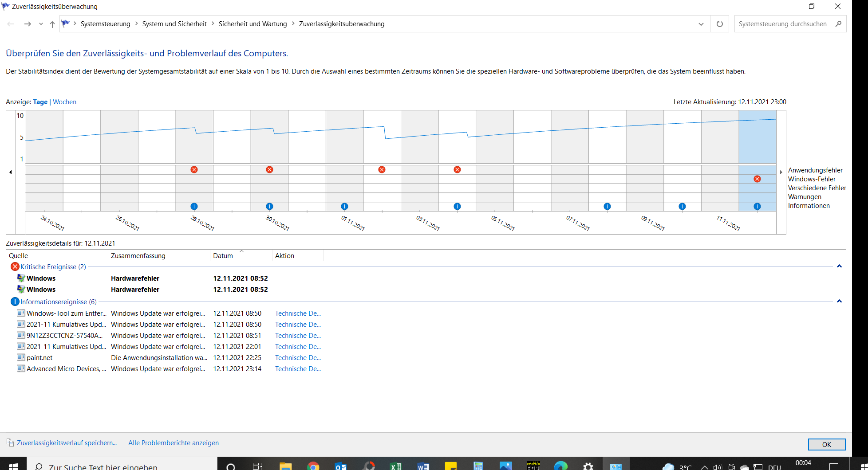Open Word from the taskbar
This screenshot has width=868, height=470.
pyautogui.click(x=423, y=466)
